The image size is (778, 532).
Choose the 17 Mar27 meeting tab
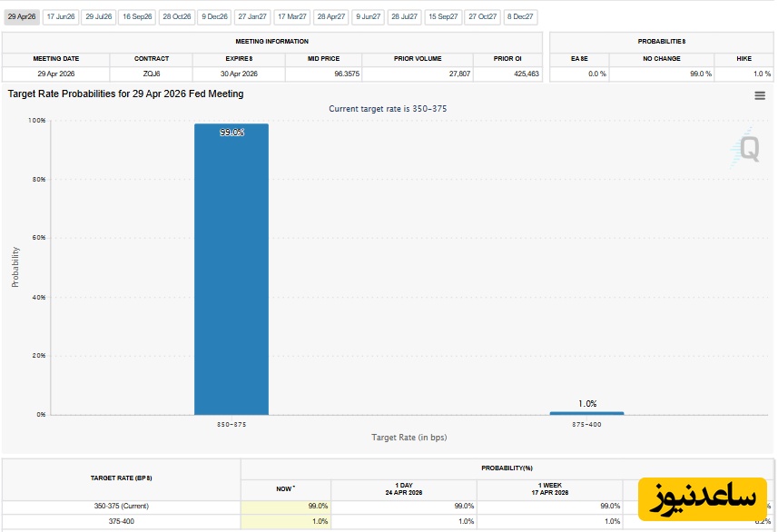(x=292, y=16)
